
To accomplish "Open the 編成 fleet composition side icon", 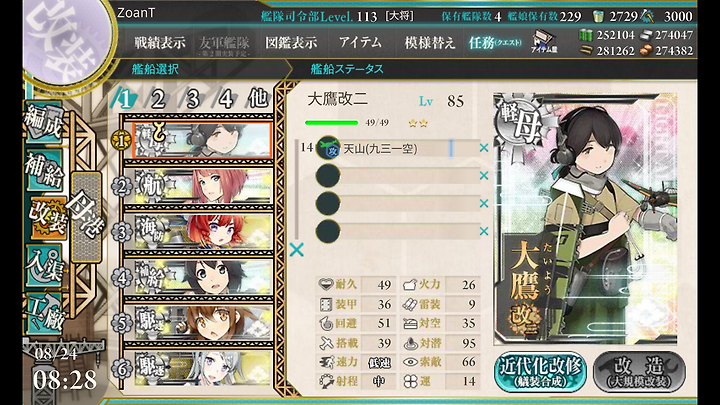I will coord(44,121).
